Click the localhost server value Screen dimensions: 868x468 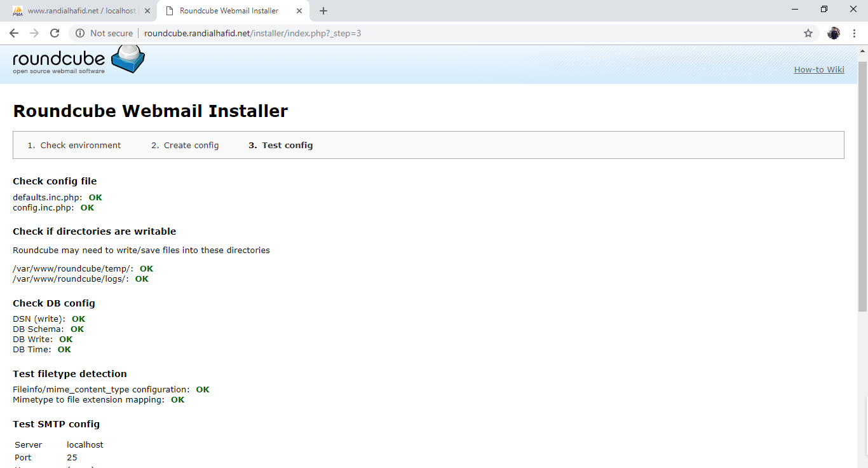[x=85, y=445]
